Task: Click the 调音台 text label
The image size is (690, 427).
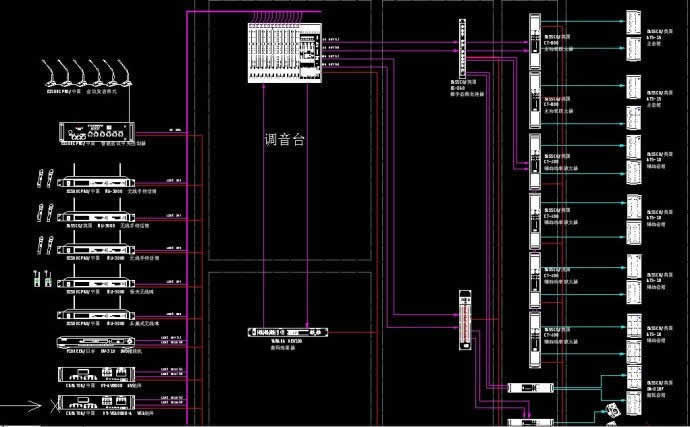Action: [x=284, y=141]
